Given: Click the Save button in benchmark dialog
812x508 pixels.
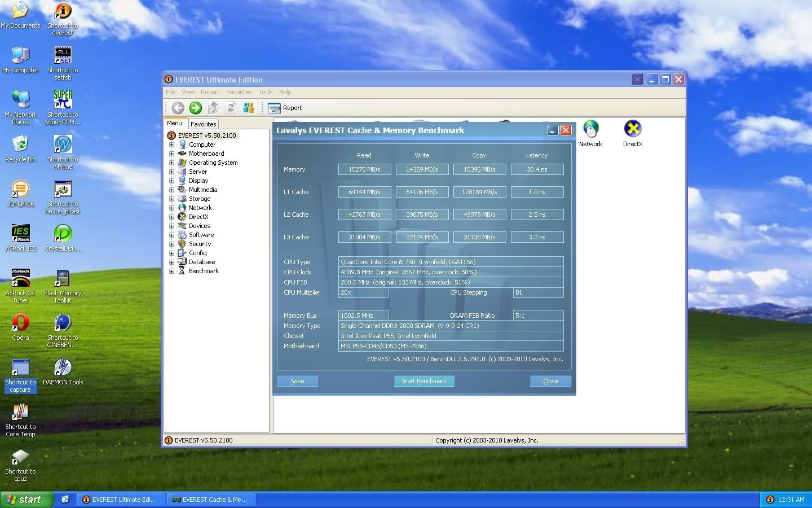Looking at the screenshot, I should click(297, 381).
